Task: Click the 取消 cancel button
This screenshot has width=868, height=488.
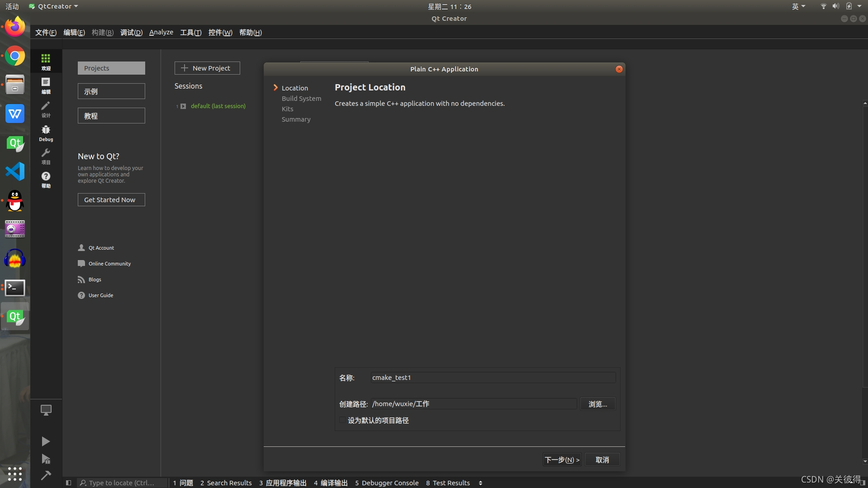Action: point(602,460)
